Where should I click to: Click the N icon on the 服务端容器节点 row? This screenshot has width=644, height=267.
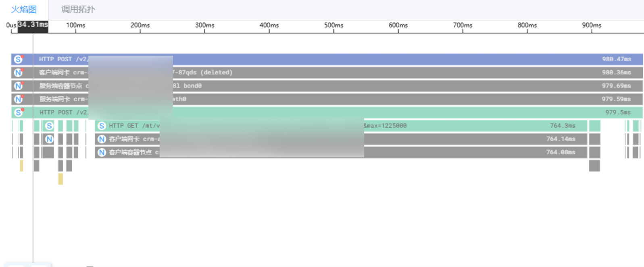18,86
